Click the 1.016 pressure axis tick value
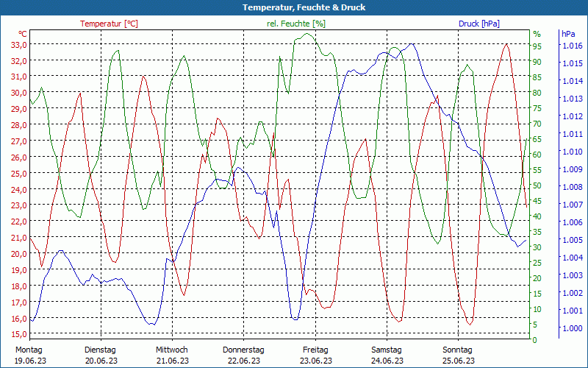The image size is (588, 368). coord(572,46)
